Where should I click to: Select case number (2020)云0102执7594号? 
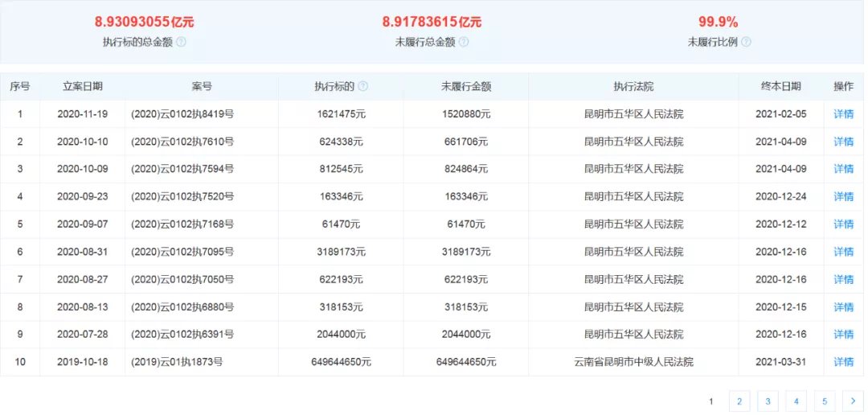click(182, 169)
